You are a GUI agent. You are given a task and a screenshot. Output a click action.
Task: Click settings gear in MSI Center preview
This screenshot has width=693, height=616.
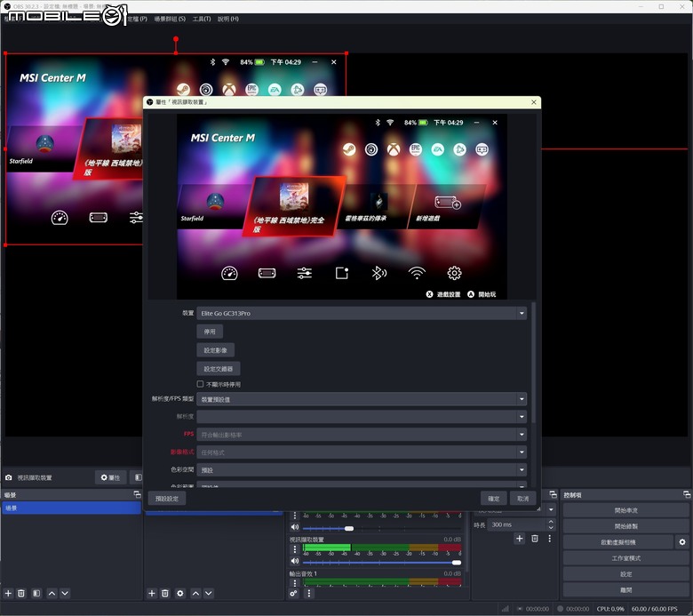(x=454, y=273)
